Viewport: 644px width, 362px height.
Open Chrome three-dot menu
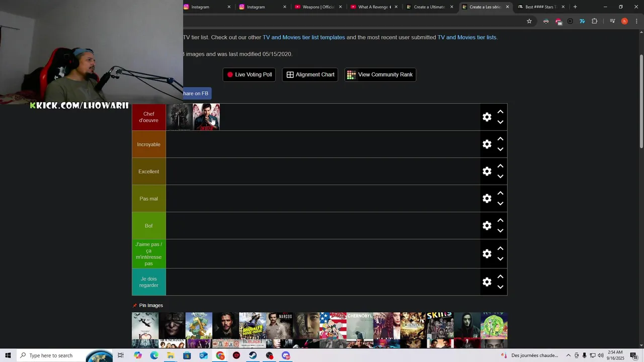[636, 21]
